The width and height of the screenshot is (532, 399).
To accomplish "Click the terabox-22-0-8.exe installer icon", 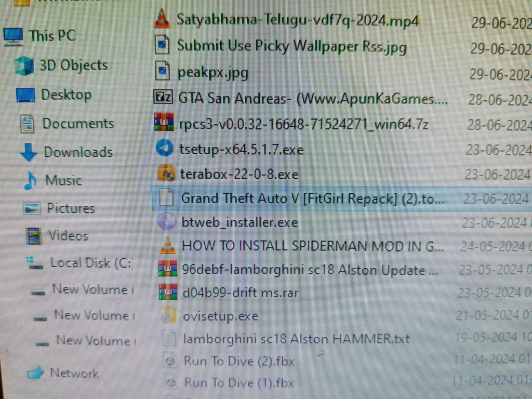I will coord(166,174).
